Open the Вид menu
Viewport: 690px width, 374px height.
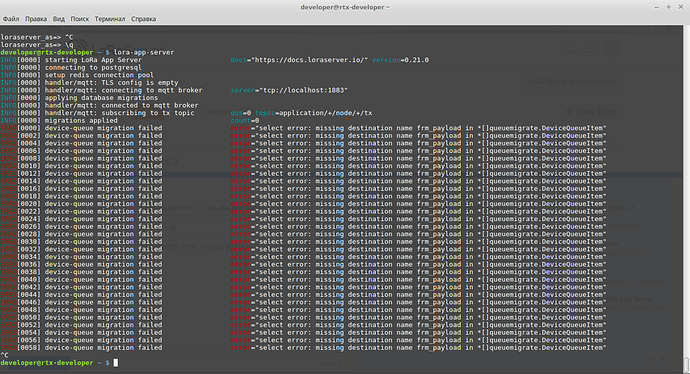[59, 19]
